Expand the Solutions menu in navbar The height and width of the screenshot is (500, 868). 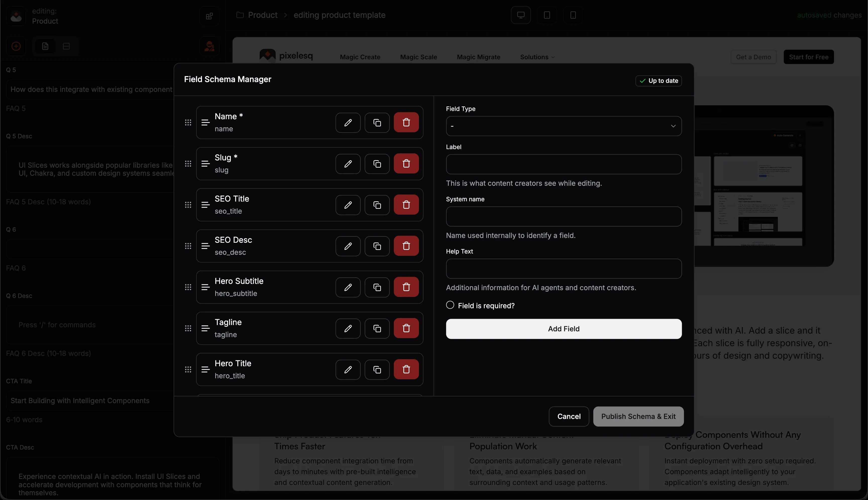[537, 57]
